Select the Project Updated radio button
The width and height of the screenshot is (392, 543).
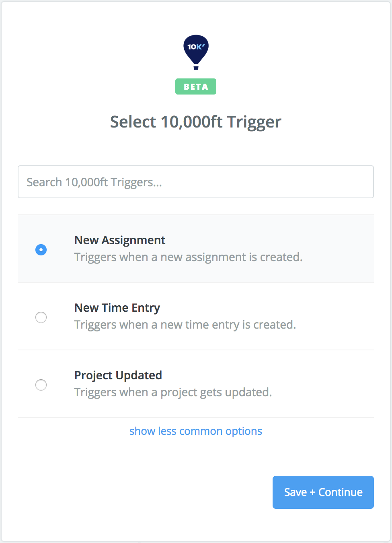41,385
